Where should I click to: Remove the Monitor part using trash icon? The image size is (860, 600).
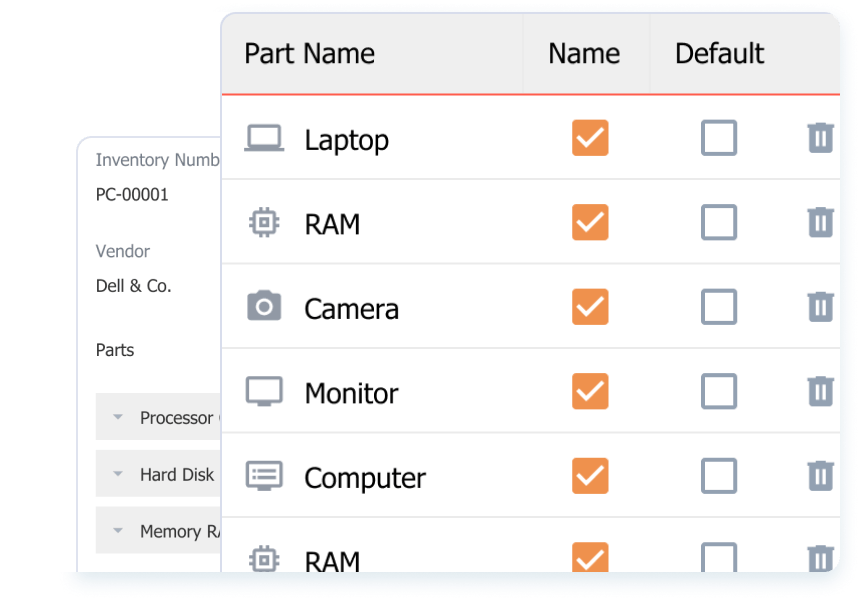[x=820, y=391]
